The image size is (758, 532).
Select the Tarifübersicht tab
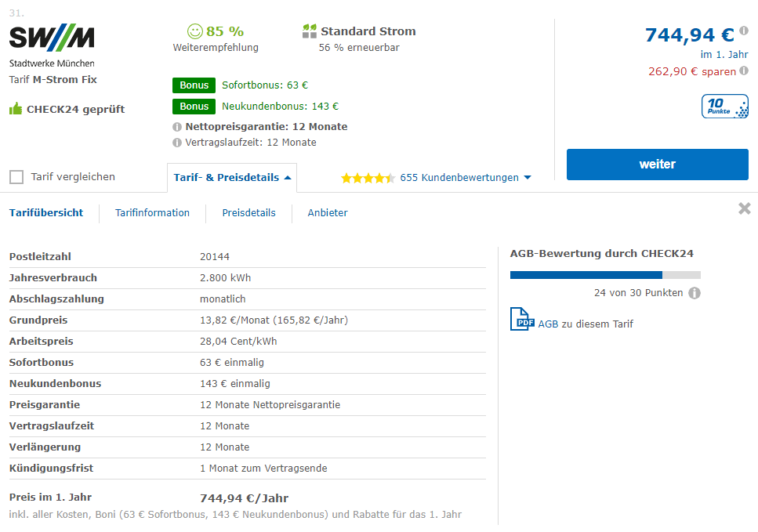[x=46, y=212]
